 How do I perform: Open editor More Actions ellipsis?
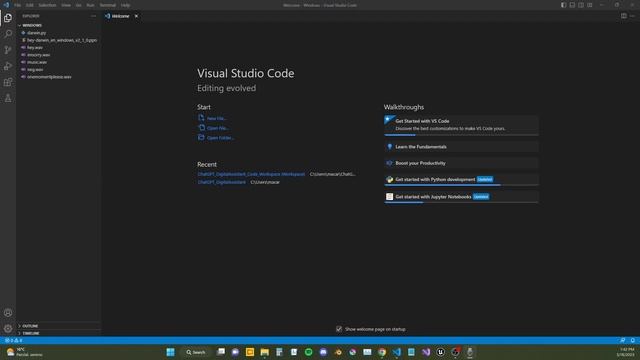632,16
